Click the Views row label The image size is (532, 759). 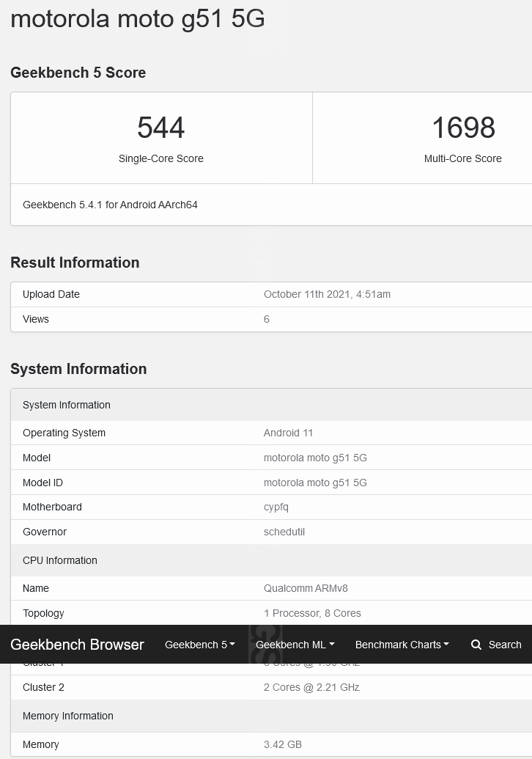click(x=36, y=319)
